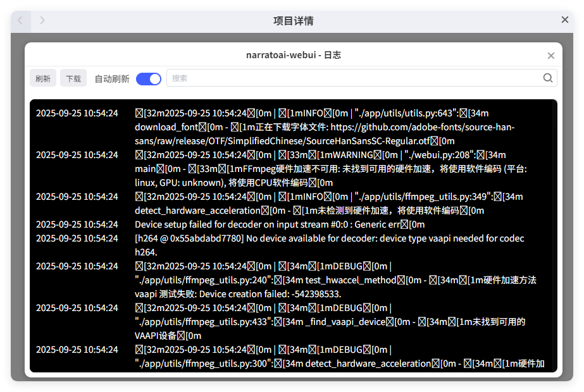Screen dimensions: 584x392
Task: Click the dialog title narratoai-webui - 日志
Action: coord(293,55)
